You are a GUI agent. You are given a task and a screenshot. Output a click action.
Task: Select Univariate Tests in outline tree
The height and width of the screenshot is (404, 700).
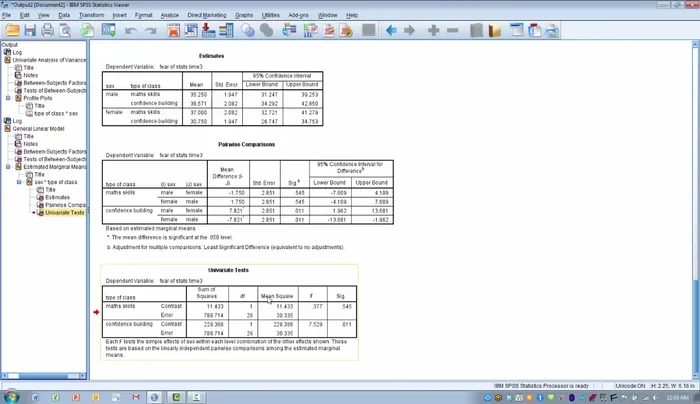[64, 213]
